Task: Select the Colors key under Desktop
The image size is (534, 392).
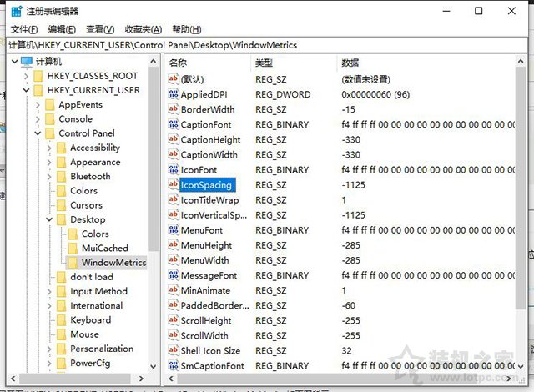Action: [x=95, y=234]
